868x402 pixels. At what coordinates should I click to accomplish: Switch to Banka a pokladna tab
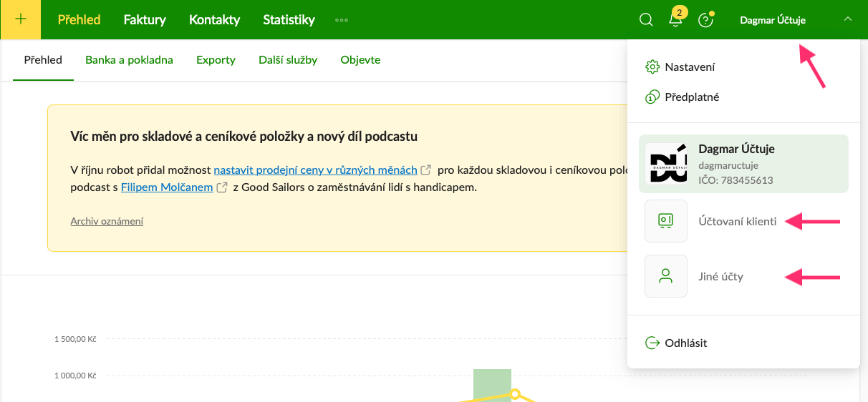click(129, 60)
